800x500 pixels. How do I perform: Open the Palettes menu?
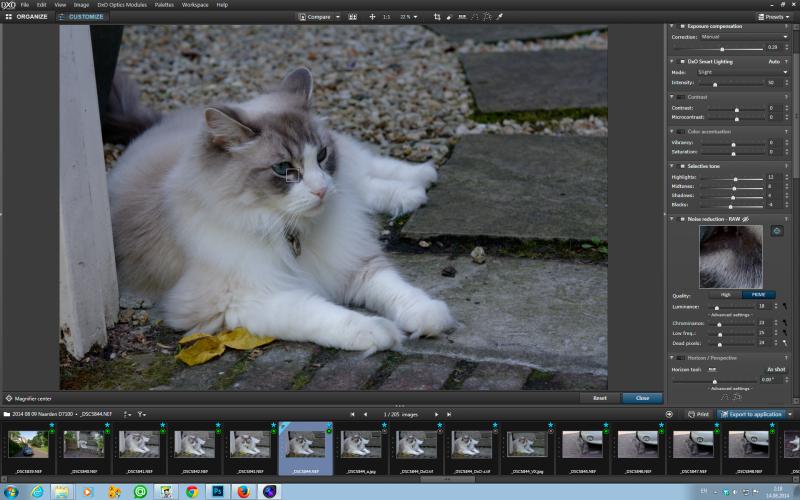pos(164,5)
